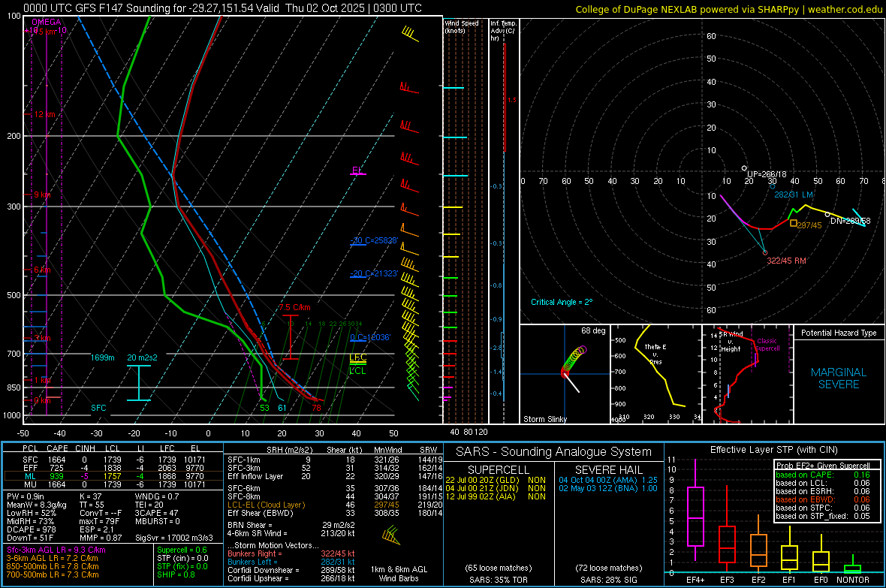Click the CAPE column header
Viewport: 886px width, 588px height.
pyautogui.click(x=57, y=448)
